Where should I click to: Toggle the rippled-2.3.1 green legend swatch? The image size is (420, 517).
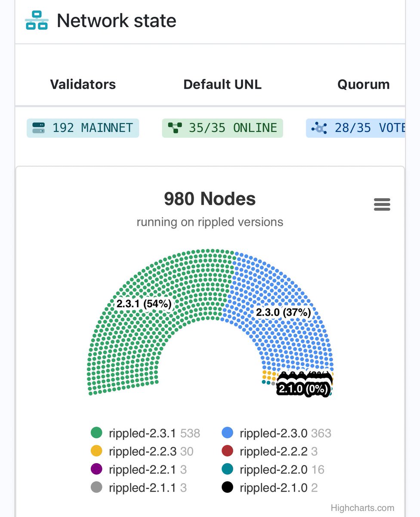pyautogui.click(x=97, y=433)
